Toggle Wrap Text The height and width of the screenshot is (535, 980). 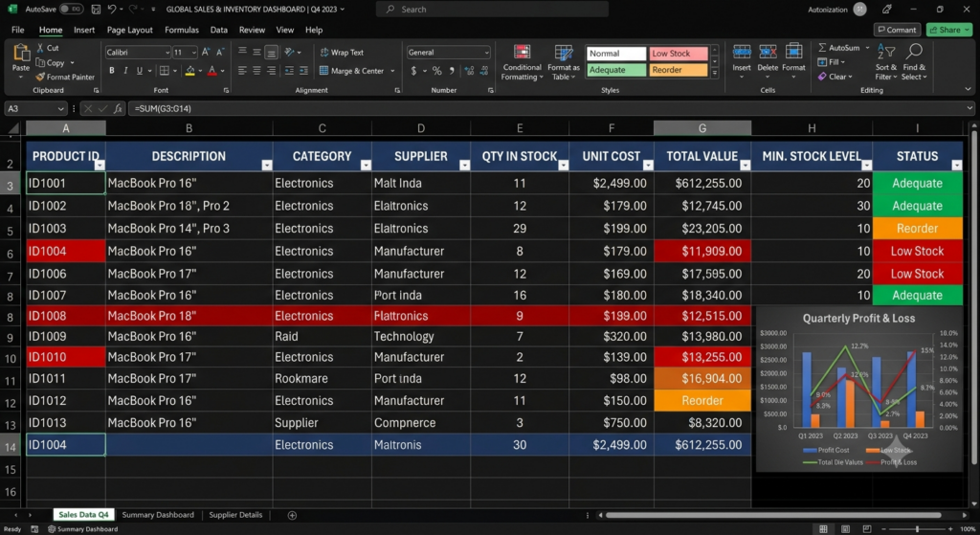[342, 53]
